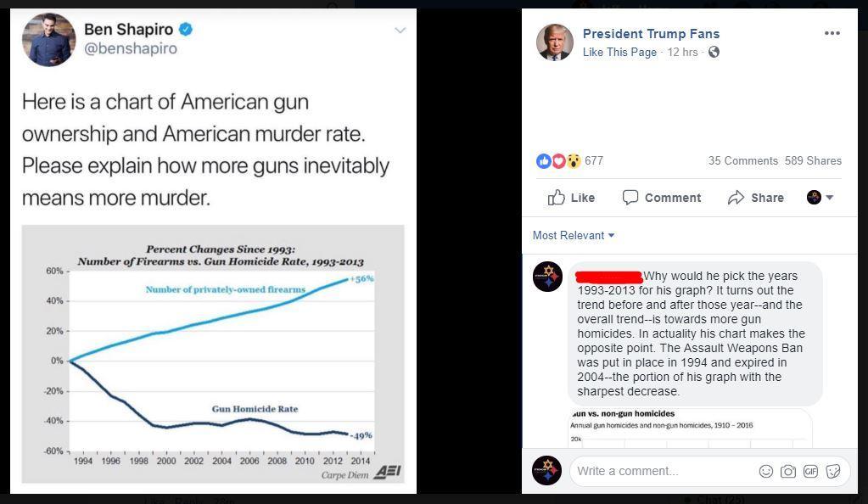This screenshot has height=504, width=868.
Task: Click Ben Shapiro's blue verified badge
Action: click(186, 27)
